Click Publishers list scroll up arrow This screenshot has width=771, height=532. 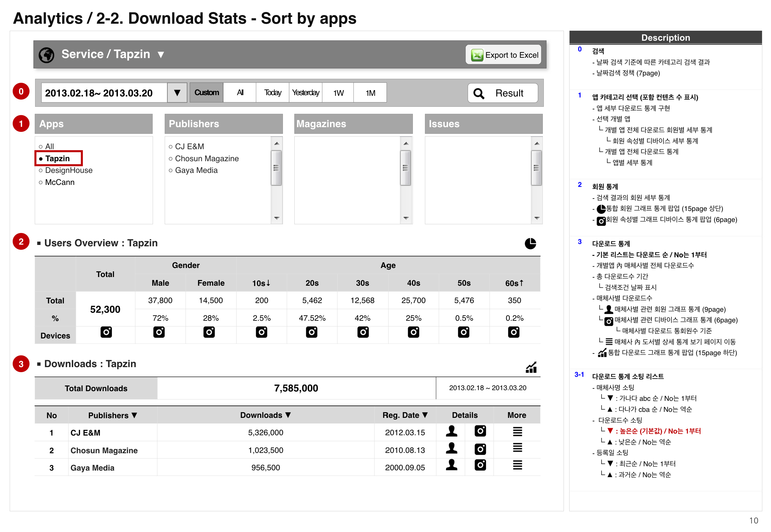276,144
